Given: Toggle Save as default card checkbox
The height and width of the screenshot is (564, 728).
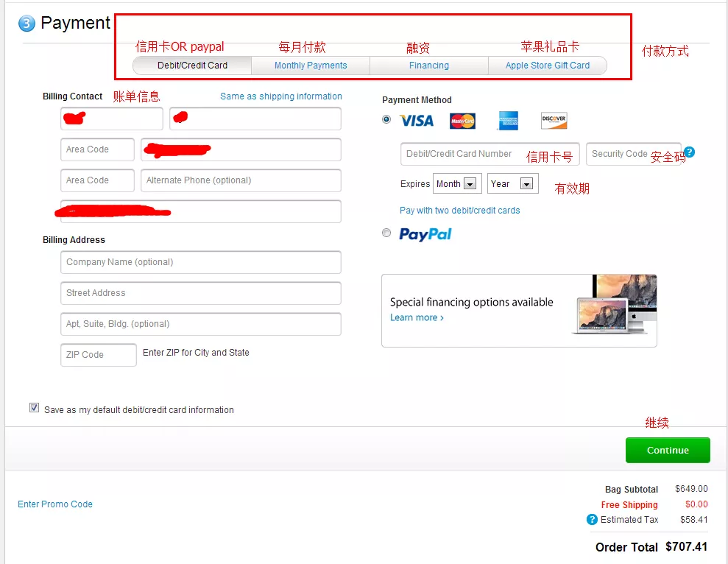Looking at the screenshot, I should pos(34,407).
